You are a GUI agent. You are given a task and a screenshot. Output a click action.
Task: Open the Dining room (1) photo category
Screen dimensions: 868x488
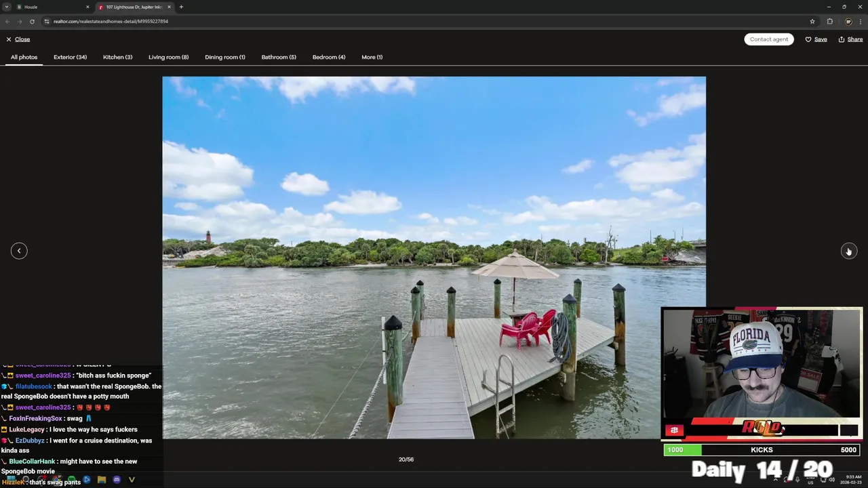pos(225,57)
